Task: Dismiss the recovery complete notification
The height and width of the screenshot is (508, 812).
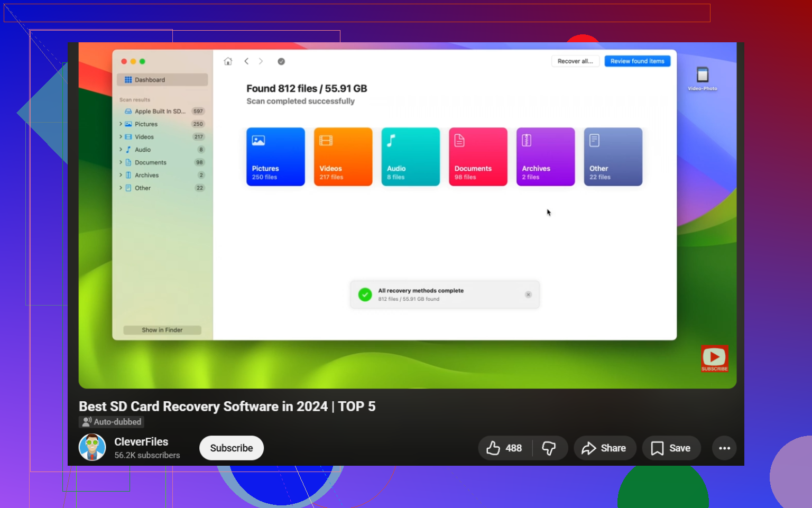Action: point(528,294)
